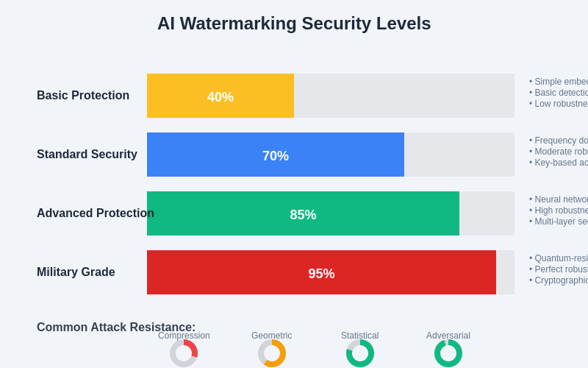
Task: Click the Geometric text label
Action: click(272, 336)
